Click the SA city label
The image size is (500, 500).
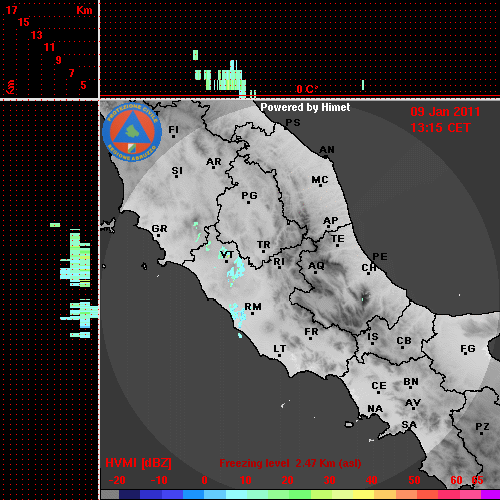[409, 425]
